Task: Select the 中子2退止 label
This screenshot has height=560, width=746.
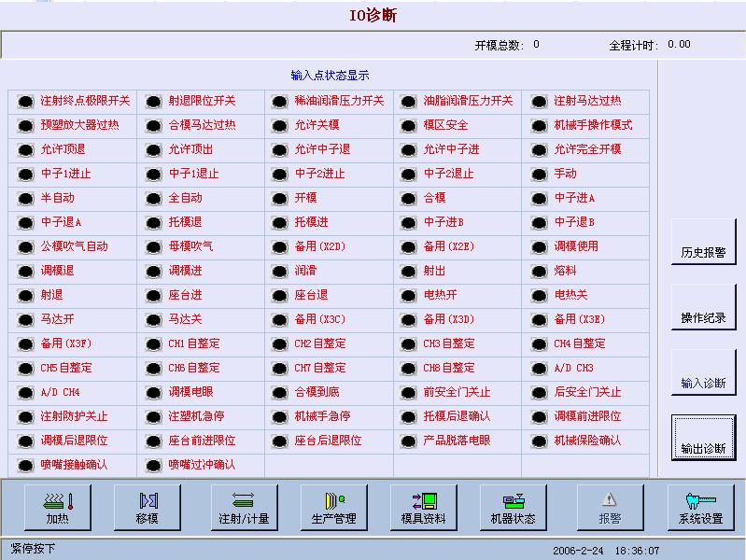Action: coord(449,174)
